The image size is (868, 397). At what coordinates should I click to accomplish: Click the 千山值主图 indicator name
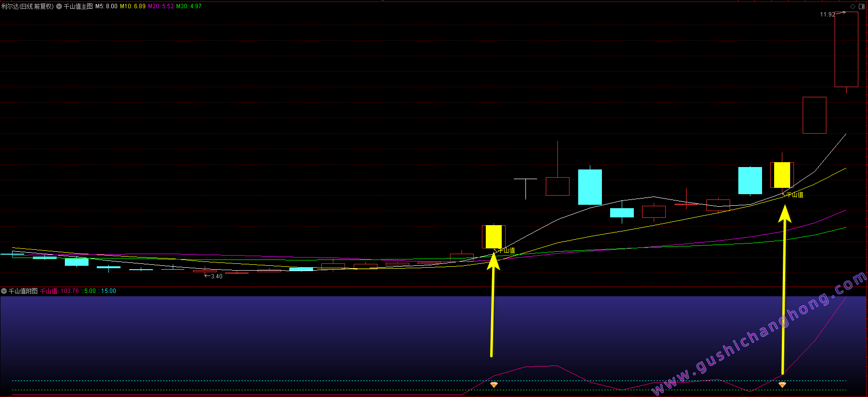pyautogui.click(x=78, y=6)
